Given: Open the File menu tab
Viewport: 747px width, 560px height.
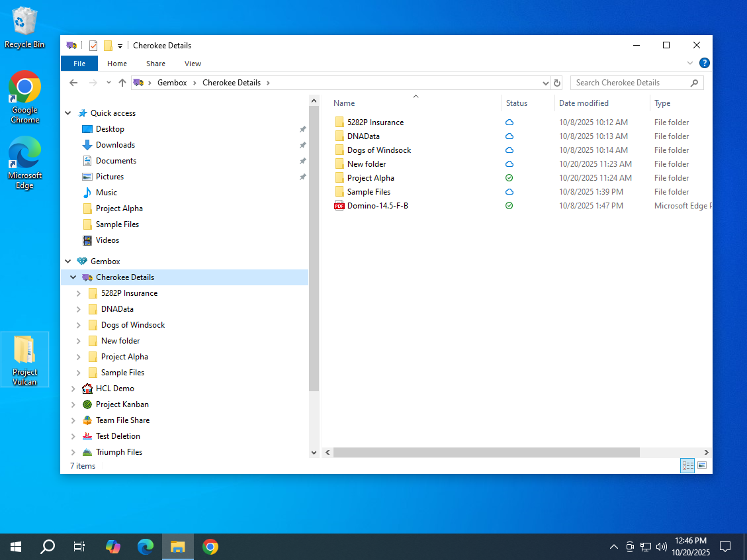Looking at the screenshot, I should click(79, 64).
